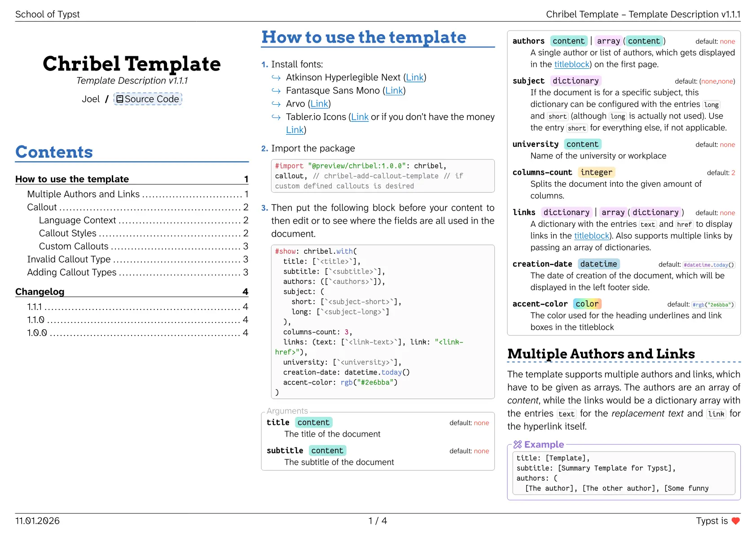Click the #import chribel code block
This screenshot has height=535, width=756.
(382, 176)
